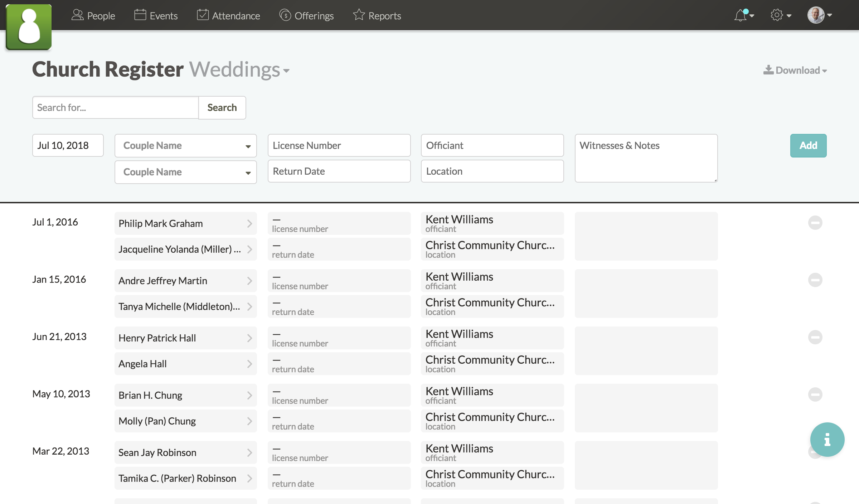Screen dimensions: 859x504
Task: Edit location for Jan 15, 2016 wedding
Action: [492, 306]
